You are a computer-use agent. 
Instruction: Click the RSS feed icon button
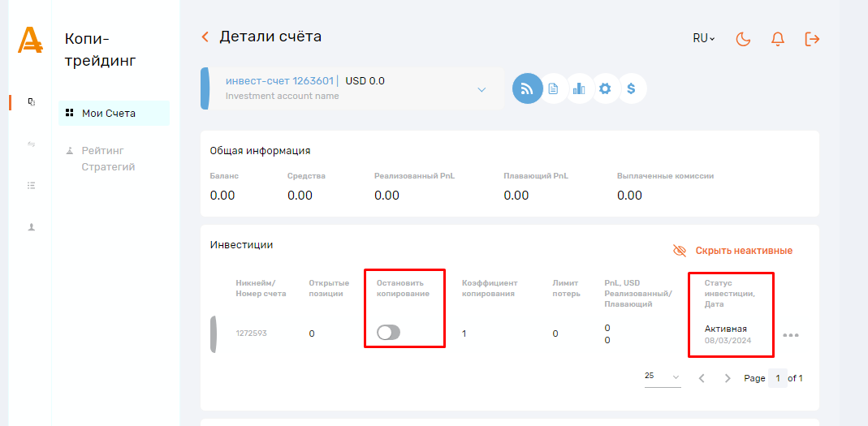point(527,88)
